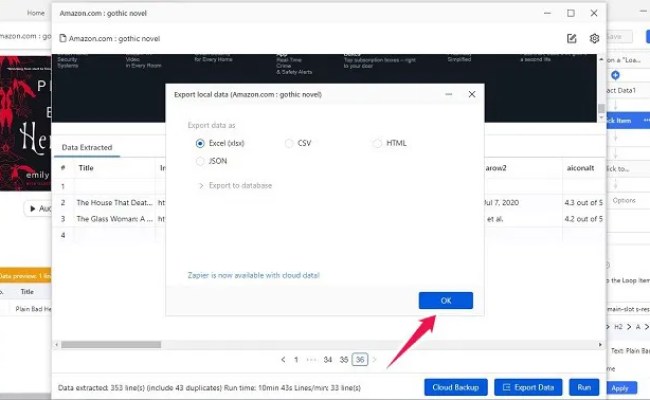Expand the Export to database section
The width and height of the screenshot is (650, 400).
(235, 185)
